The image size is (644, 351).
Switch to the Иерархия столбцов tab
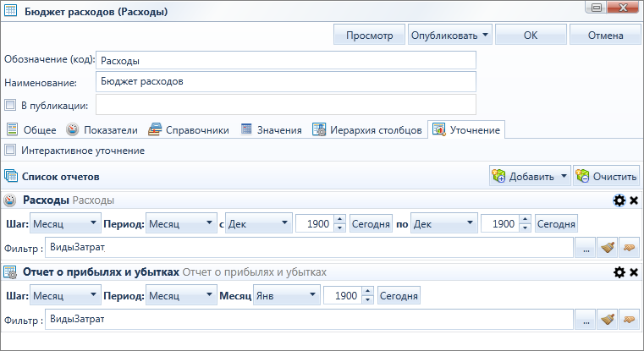367,129
